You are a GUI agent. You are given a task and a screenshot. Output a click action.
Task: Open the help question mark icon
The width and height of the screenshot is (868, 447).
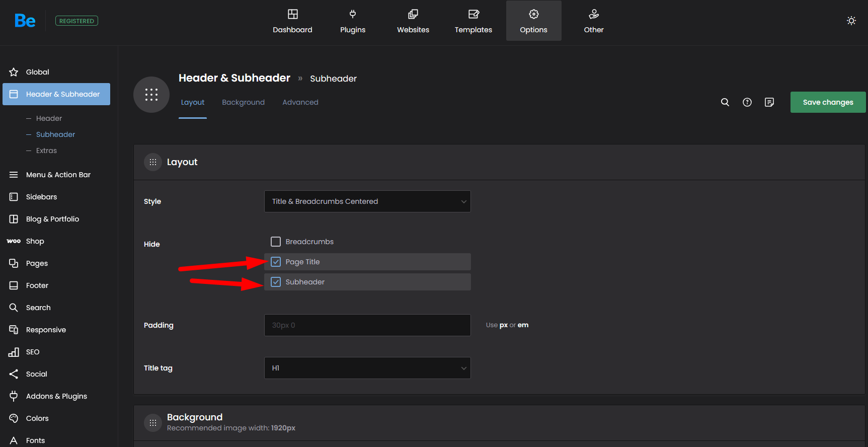747,102
